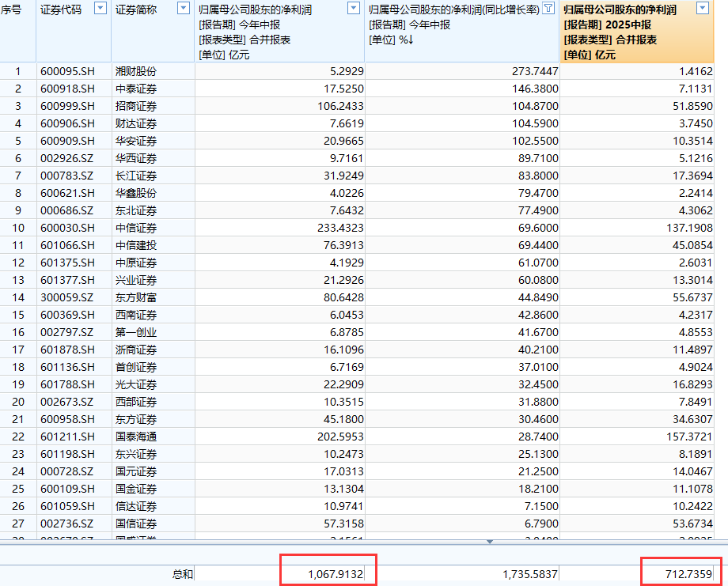The width and height of the screenshot is (728, 586).
Task: Click the small triangle splitter above summary row
Action: tap(490, 542)
